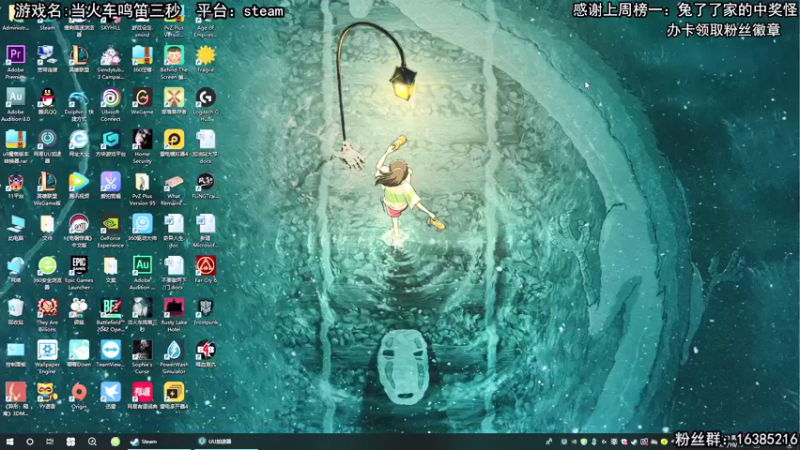Open Behind The Screen game icon
Screen dimensions: 800x450
[174, 55]
